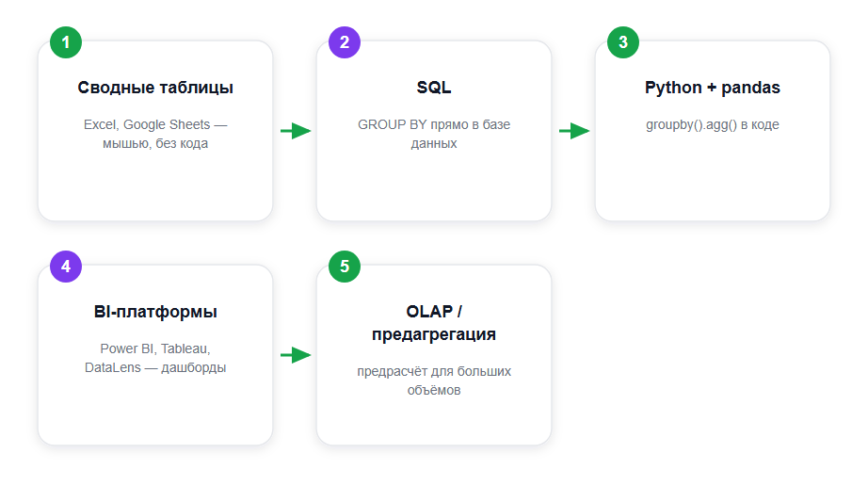This screenshot has height=486, width=868.
Task: Click empty area of Python + pandas card
Action: coord(713,177)
